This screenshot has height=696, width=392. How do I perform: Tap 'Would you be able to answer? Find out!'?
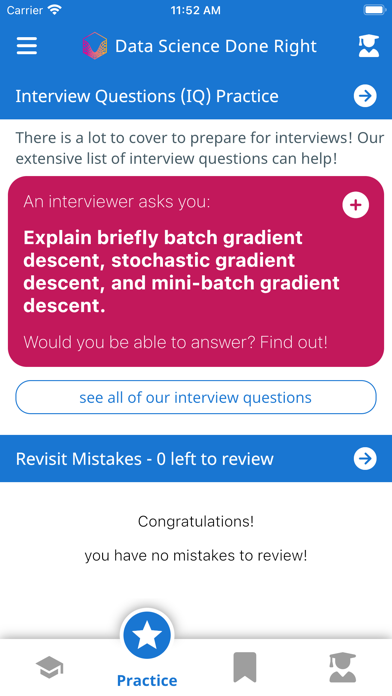(x=175, y=342)
